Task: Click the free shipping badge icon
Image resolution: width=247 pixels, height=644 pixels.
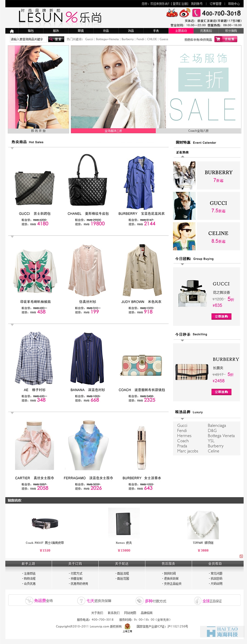Action: 29,601
